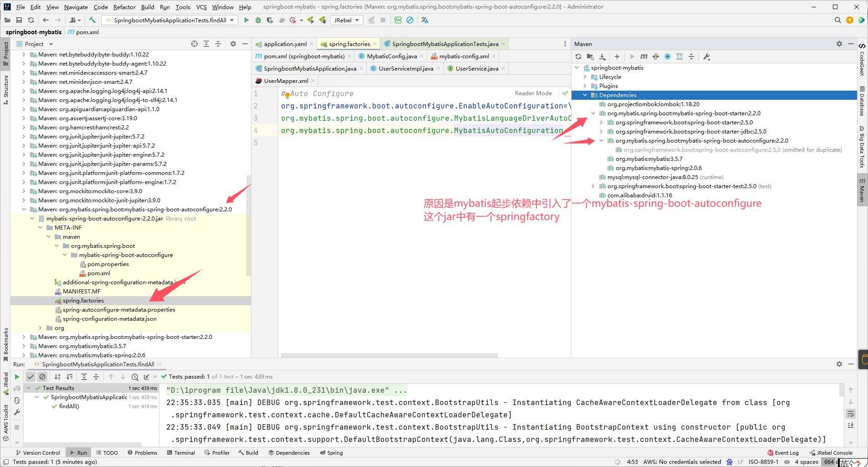
Task: Switch to MybatisConfig.java editor tab
Action: (x=392, y=56)
